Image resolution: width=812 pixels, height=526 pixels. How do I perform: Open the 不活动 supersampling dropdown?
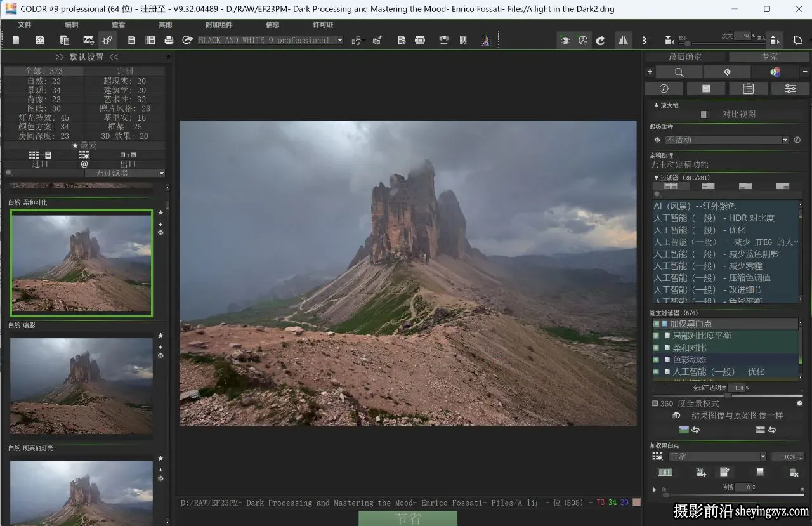(727, 140)
